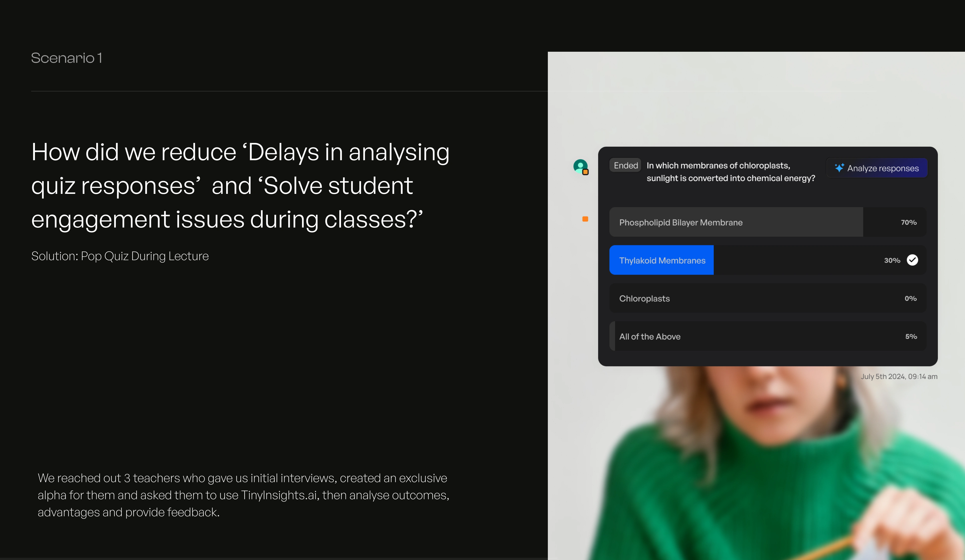The height and width of the screenshot is (560, 965).
Task: Click the Solution: Pop Quiz During Lecture text
Action: pos(120,256)
